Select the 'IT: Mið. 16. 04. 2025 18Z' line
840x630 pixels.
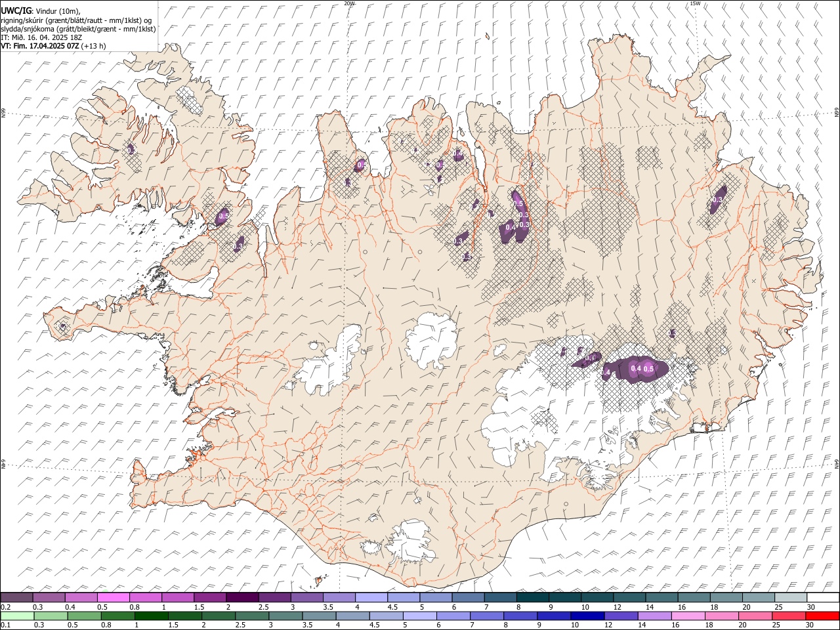[x=41, y=37]
